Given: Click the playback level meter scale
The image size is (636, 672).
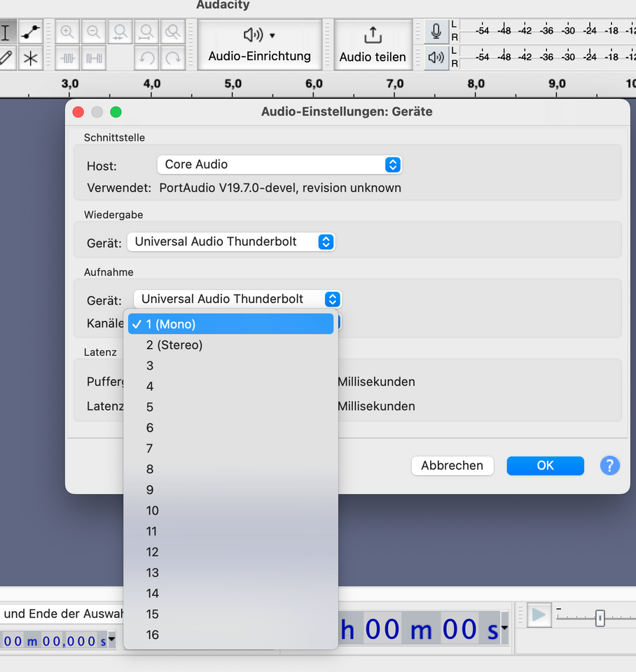Looking at the screenshot, I should (x=548, y=57).
